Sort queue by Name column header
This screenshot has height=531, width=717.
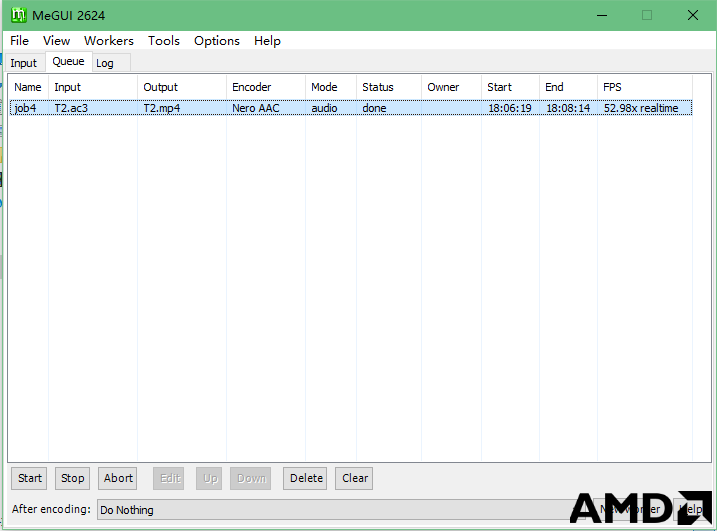click(28, 87)
